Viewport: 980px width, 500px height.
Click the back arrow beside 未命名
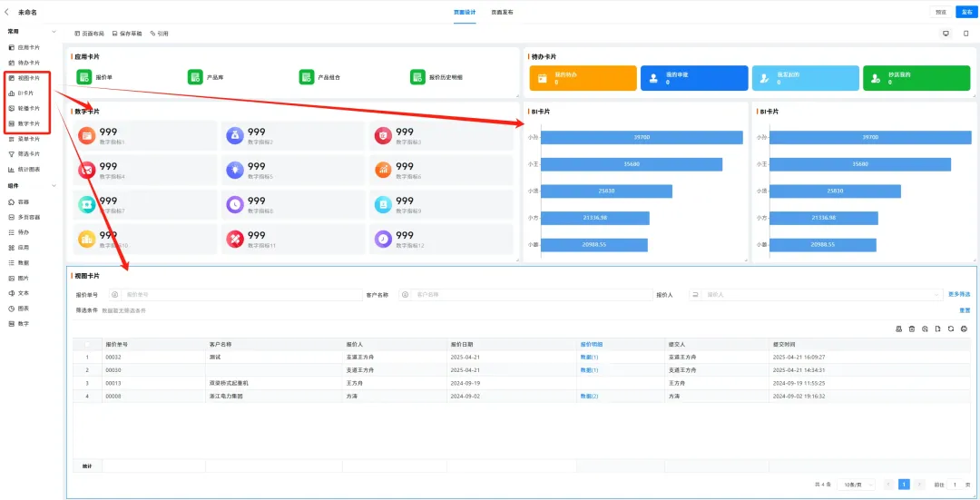point(7,12)
